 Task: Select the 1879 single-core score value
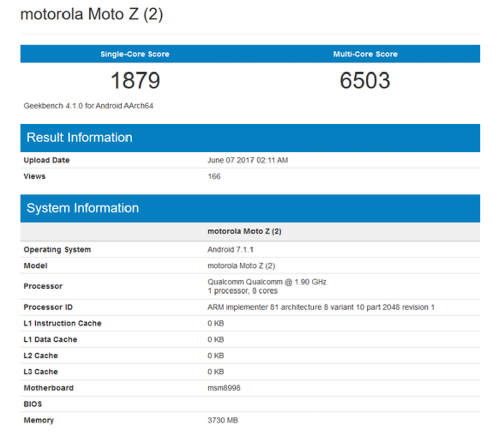click(x=135, y=81)
